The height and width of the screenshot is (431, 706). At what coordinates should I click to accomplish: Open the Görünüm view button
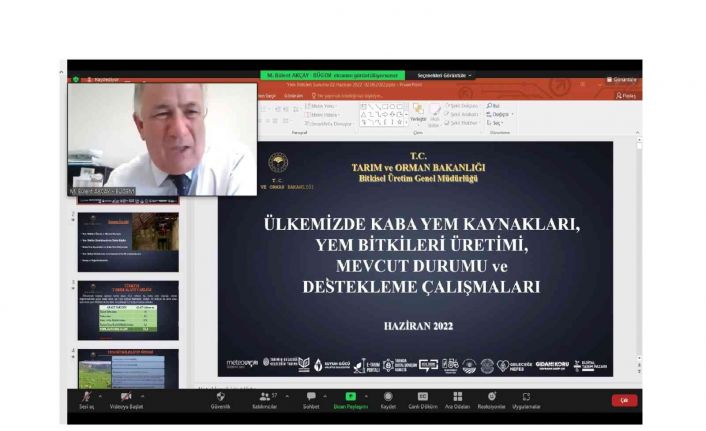(624, 79)
